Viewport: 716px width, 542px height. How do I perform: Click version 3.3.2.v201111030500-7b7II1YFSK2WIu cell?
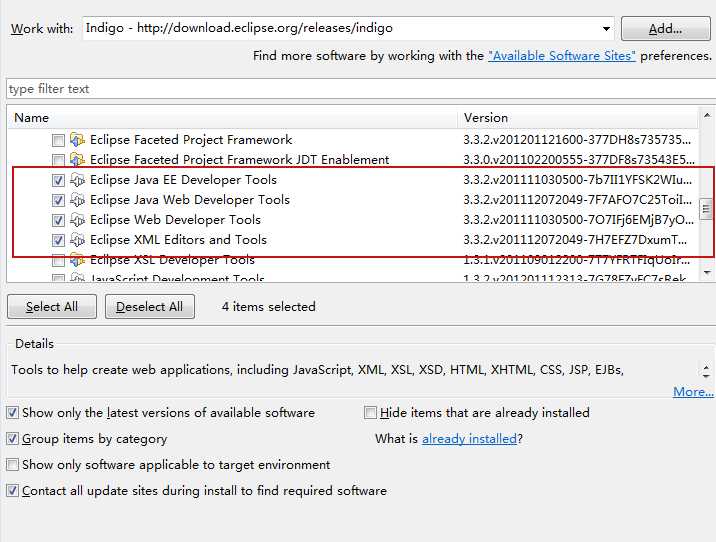pos(578,180)
